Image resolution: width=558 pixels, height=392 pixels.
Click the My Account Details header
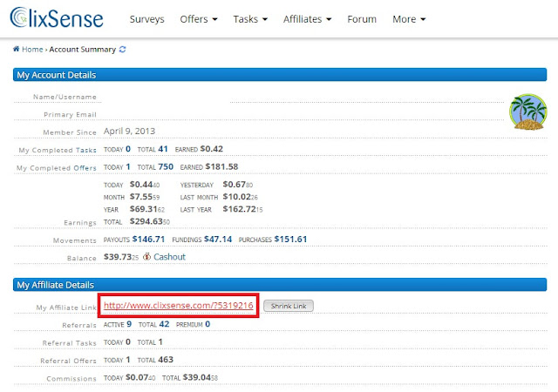coord(280,75)
